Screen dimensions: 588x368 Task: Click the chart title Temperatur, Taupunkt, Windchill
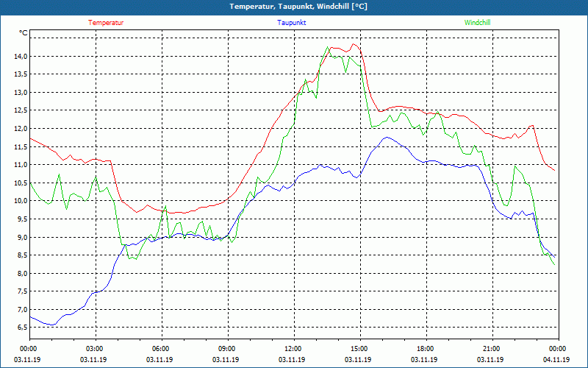298,7
